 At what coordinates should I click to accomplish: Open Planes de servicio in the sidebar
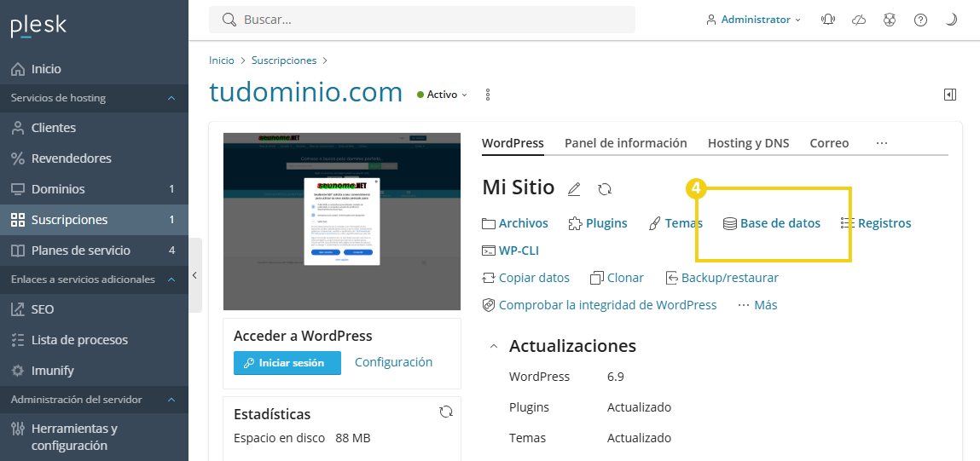pos(94,251)
